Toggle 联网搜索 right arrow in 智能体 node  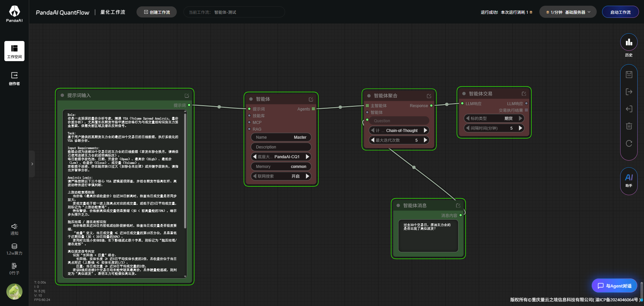307,176
